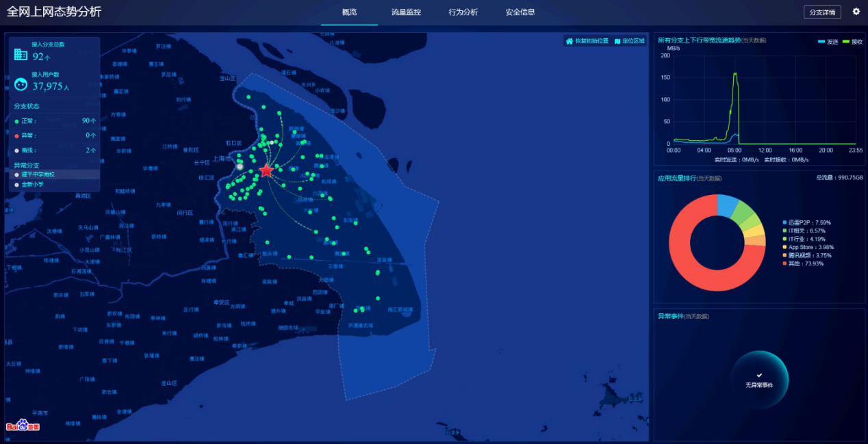Select 建平中学南校 in abnormal branch list

point(37,174)
